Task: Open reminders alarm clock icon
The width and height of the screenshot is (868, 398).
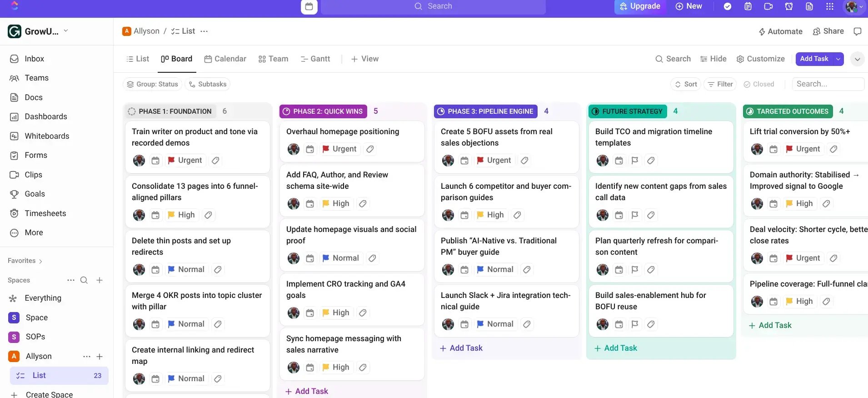Action: point(789,6)
